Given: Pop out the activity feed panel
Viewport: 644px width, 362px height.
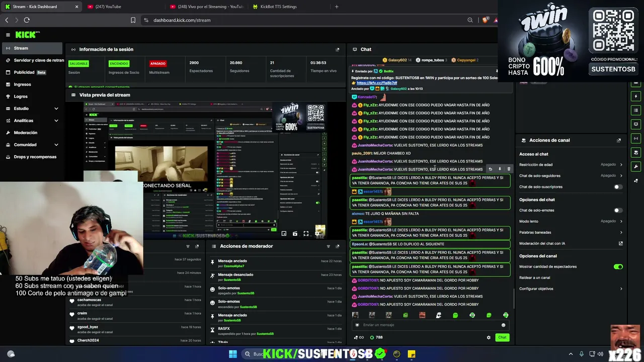Looking at the screenshot, I should click(197, 246).
